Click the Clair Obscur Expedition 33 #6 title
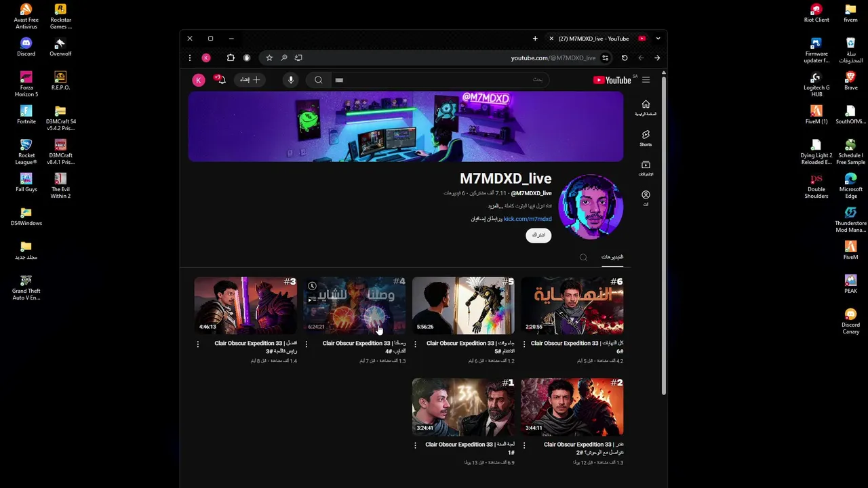The height and width of the screenshot is (488, 868). pos(577,347)
